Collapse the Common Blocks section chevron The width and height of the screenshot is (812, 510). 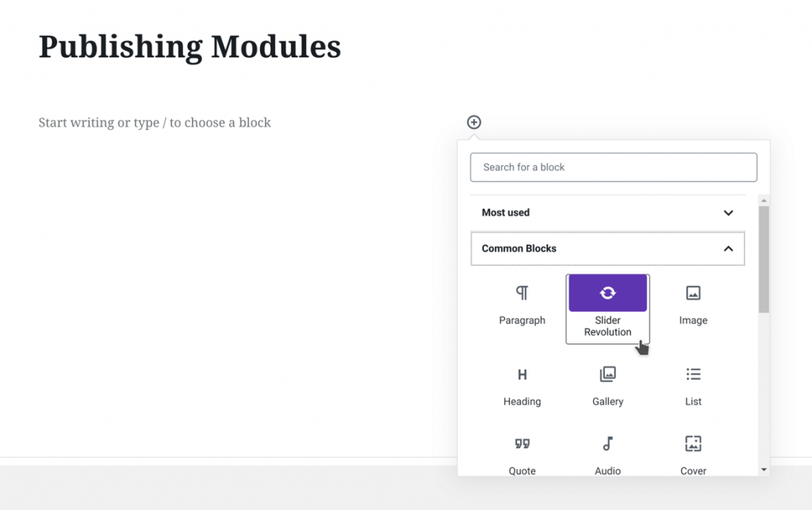point(728,248)
